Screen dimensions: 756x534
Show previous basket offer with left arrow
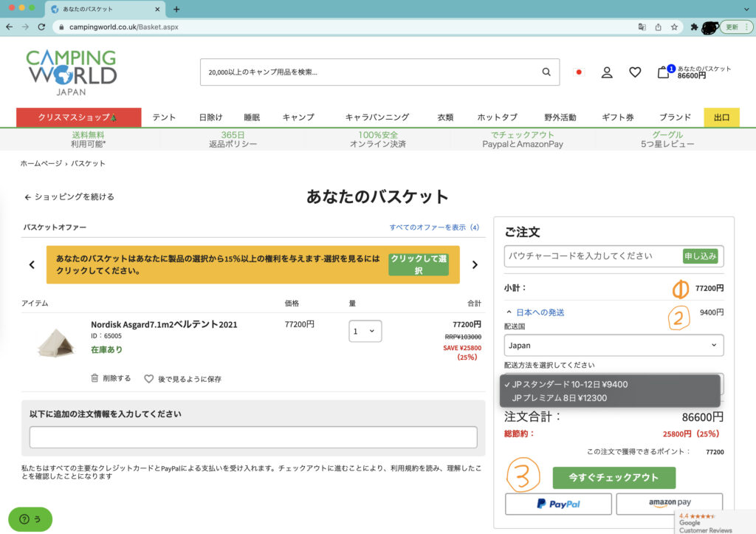(32, 264)
